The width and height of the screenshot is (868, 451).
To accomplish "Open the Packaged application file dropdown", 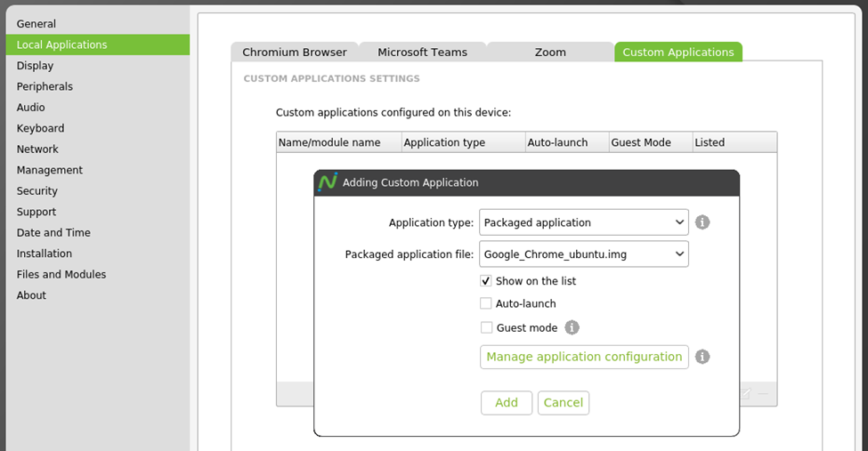I will (584, 254).
